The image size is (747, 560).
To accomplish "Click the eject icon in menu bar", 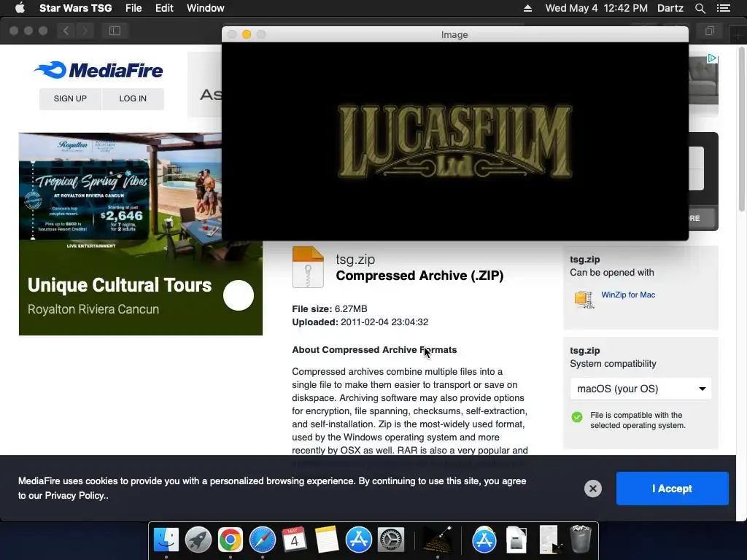I will 527,8.
